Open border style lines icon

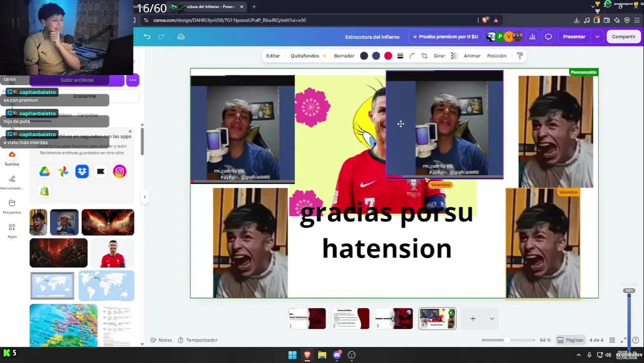click(x=400, y=56)
